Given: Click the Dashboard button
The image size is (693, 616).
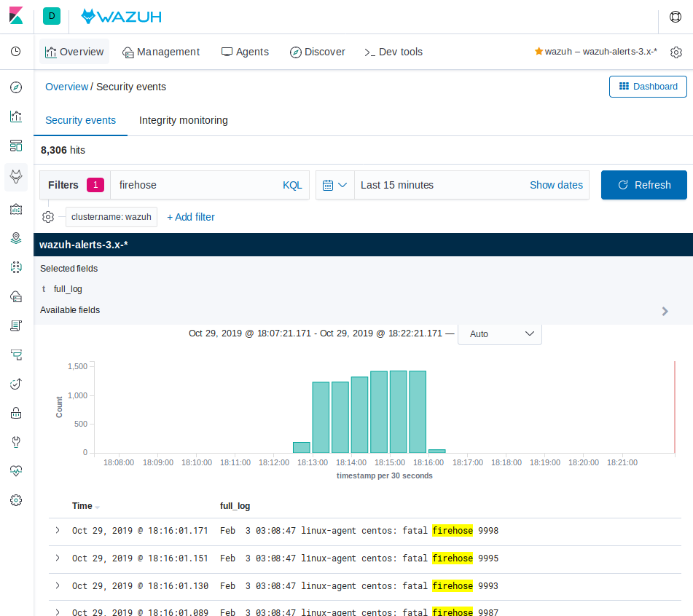Looking at the screenshot, I should (x=648, y=87).
